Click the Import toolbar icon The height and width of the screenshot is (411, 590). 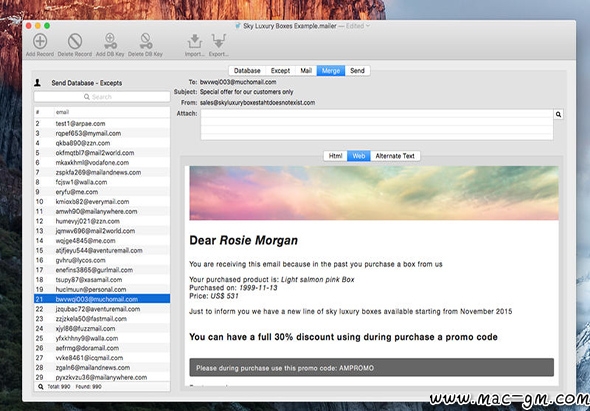[195, 41]
